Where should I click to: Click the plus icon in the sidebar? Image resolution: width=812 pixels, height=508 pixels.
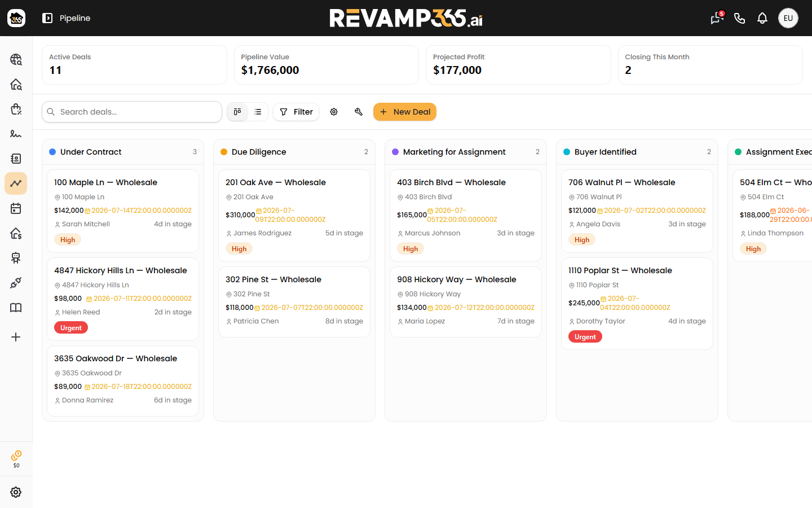click(x=16, y=337)
